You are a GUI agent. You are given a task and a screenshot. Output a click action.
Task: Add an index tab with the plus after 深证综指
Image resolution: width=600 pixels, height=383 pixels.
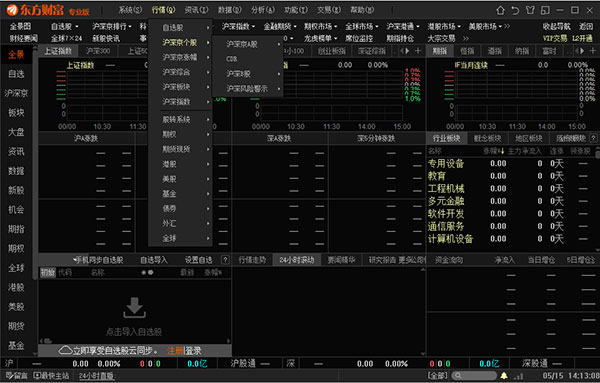coord(418,51)
